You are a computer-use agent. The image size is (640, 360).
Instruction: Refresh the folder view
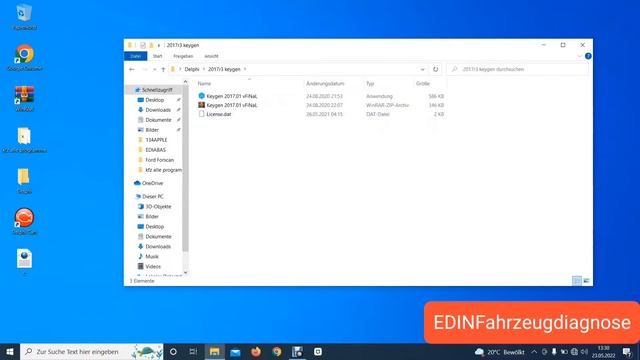436,69
